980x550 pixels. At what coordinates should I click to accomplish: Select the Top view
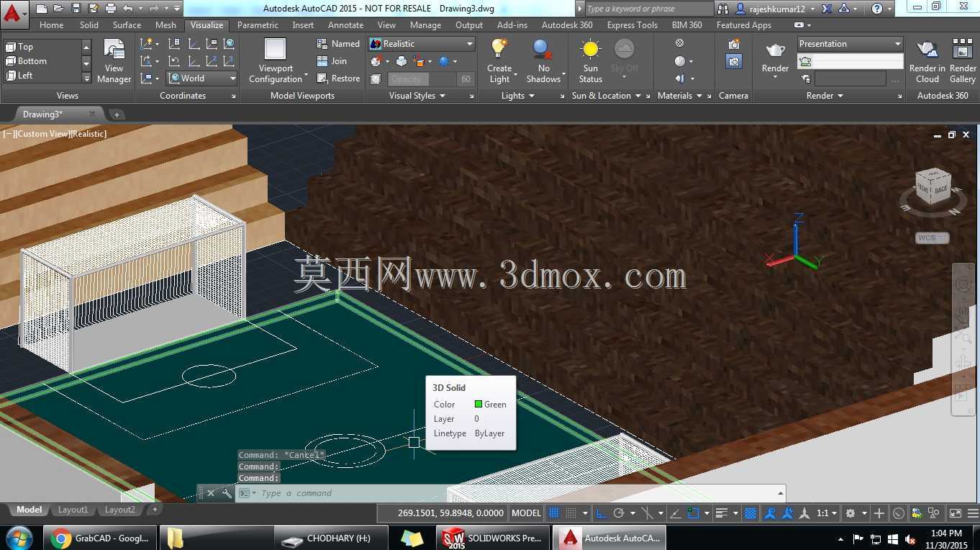43,47
